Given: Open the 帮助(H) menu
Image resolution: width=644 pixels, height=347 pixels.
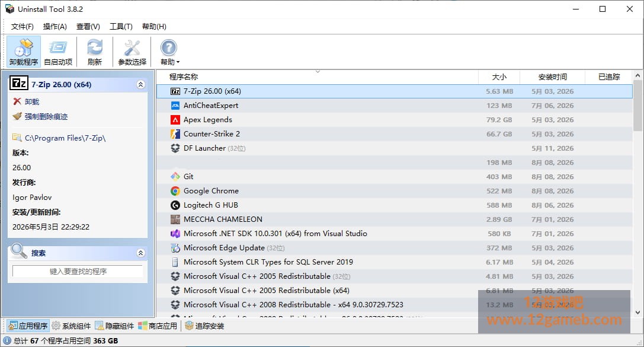Looking at the screenshot, I should tap(154, 26).
